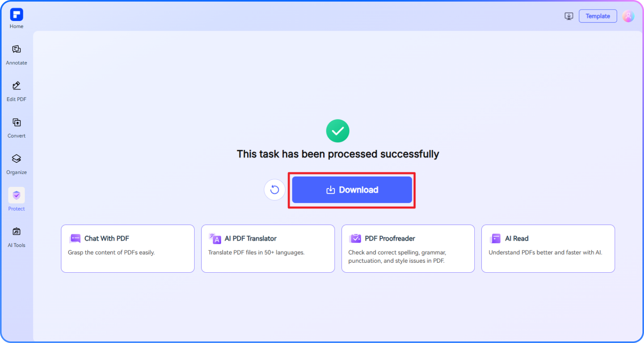Click the AI Read book icon
Viewport: 644px width, 343px height.
pyautogui.click(x=495, y=238)
